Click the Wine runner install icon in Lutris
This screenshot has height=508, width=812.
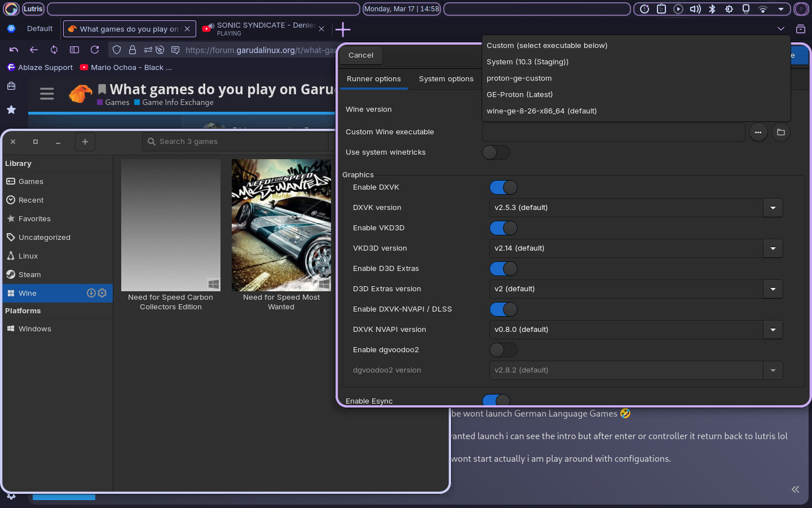pyautogui.click(x=91, y=293)
